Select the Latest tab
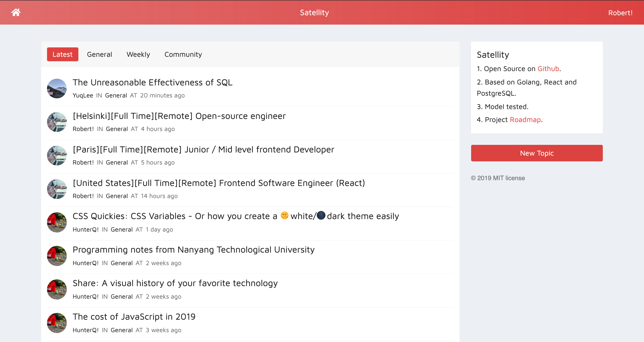 click(x=62, y=54)
